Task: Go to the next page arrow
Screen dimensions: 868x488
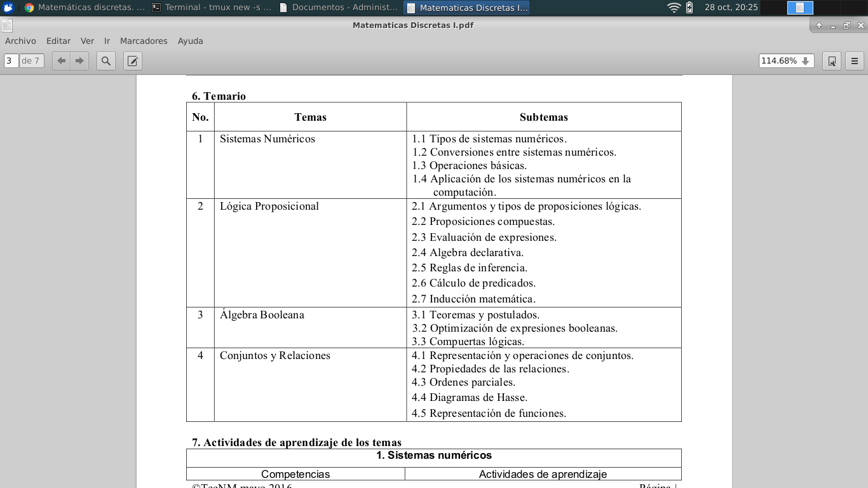Action: point(79,61)
